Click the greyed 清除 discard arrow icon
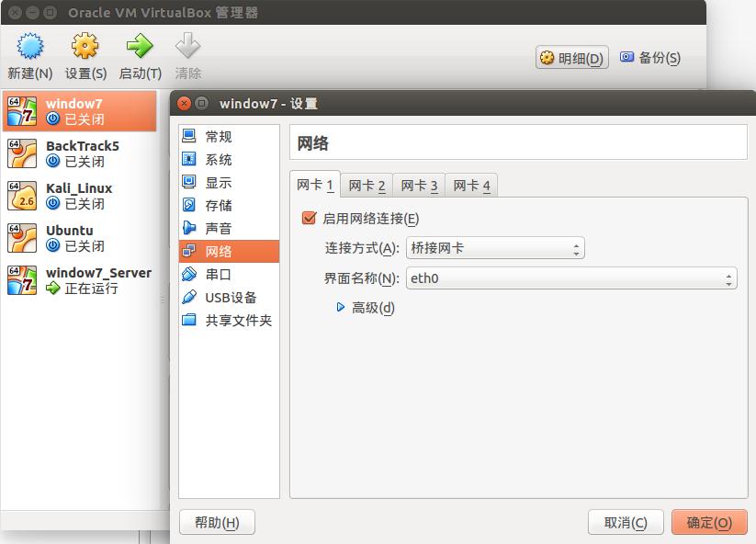 point(187,46)
